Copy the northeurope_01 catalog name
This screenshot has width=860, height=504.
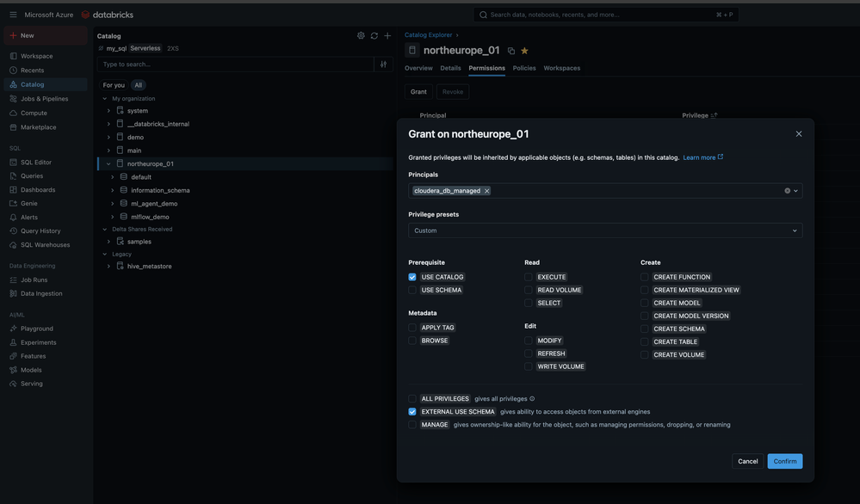point(511,51)
